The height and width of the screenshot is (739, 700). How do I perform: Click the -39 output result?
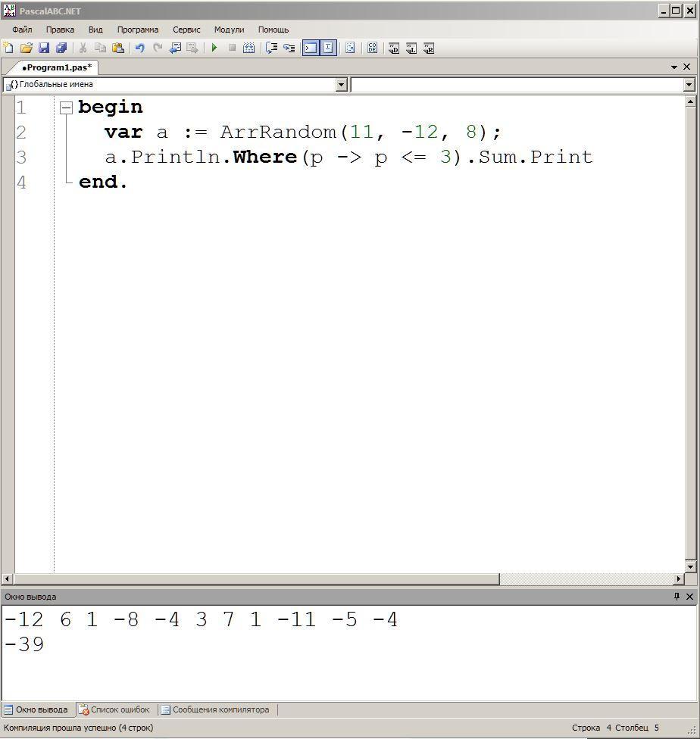click(x=24, y=644)
